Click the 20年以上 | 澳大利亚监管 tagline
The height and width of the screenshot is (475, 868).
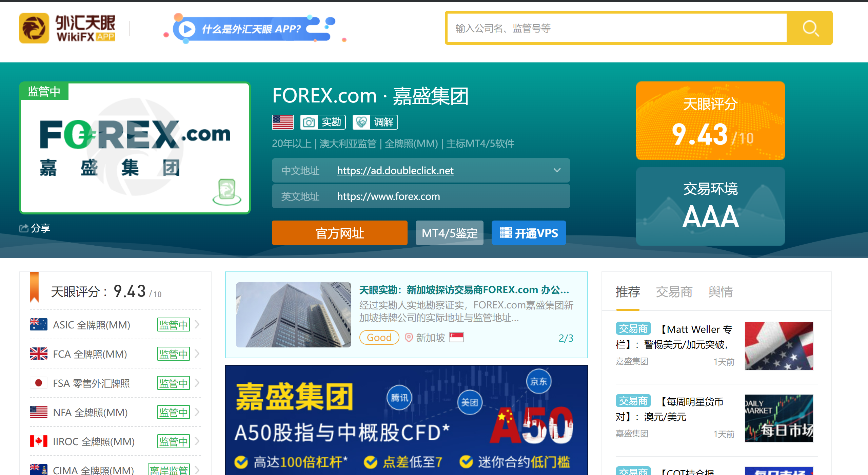tap(393, 144)
